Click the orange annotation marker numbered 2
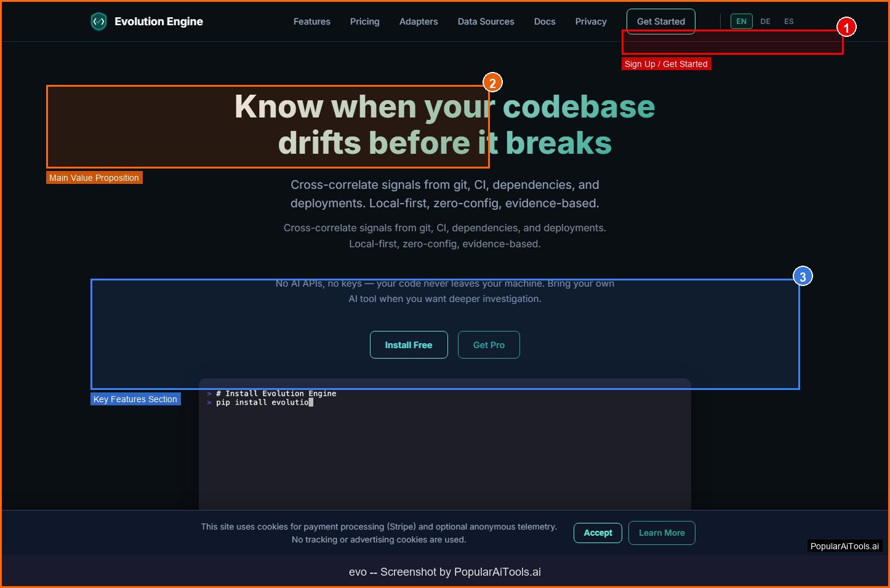Screen dimensions: 890x588 492,83
